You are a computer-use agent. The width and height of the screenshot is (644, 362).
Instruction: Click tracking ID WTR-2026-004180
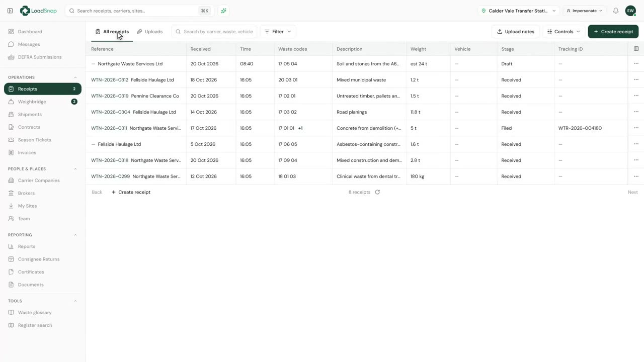coord(580,128)
